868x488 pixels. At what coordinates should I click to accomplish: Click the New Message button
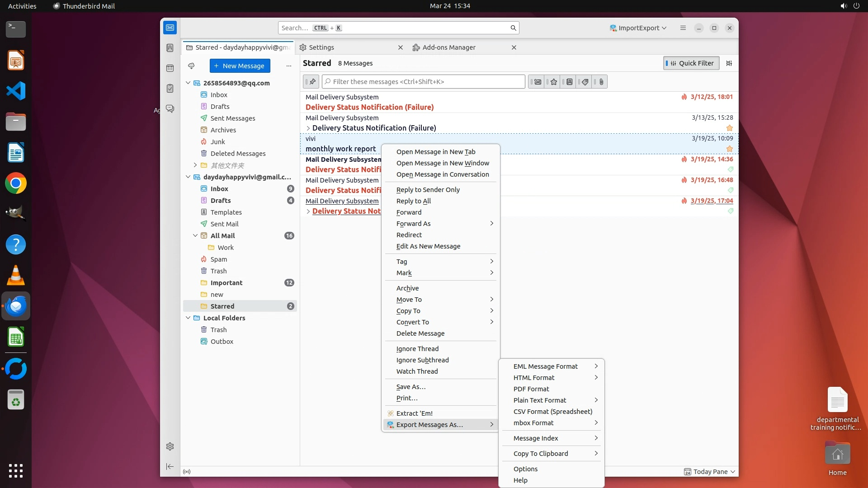point(240,66)
